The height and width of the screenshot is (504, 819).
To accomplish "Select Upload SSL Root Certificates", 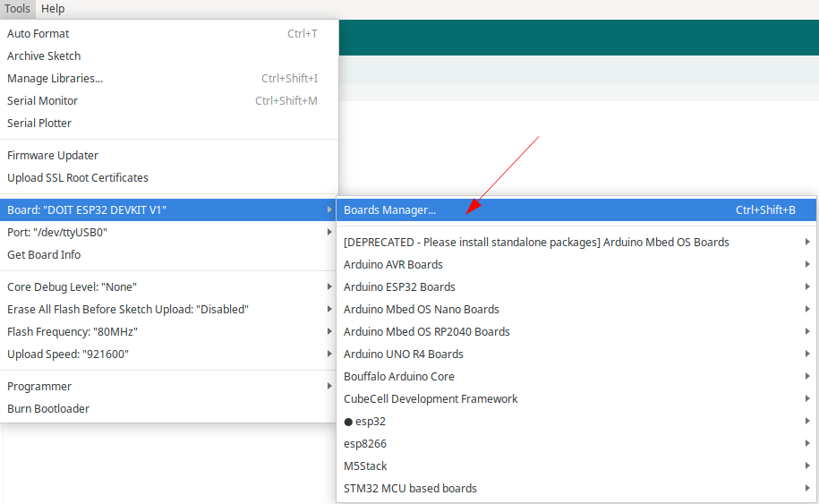I will (x=169, y=178).
